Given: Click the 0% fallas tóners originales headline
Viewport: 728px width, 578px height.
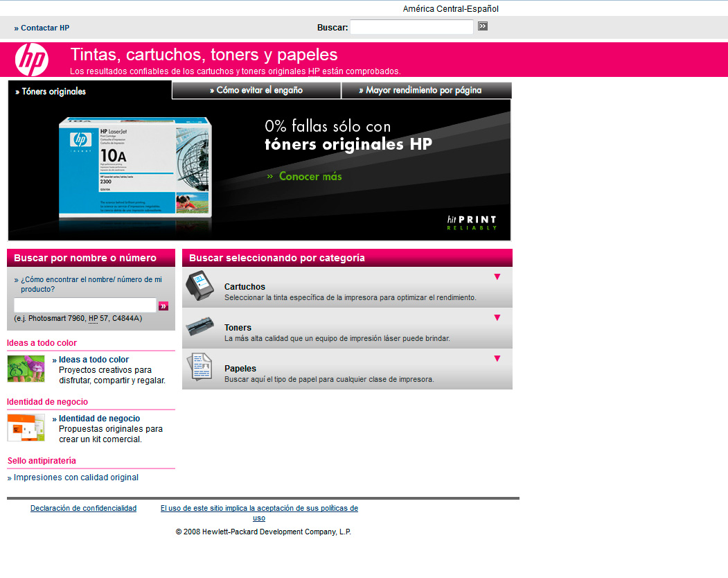Looking at the screenshot, I should coord(348,135).
